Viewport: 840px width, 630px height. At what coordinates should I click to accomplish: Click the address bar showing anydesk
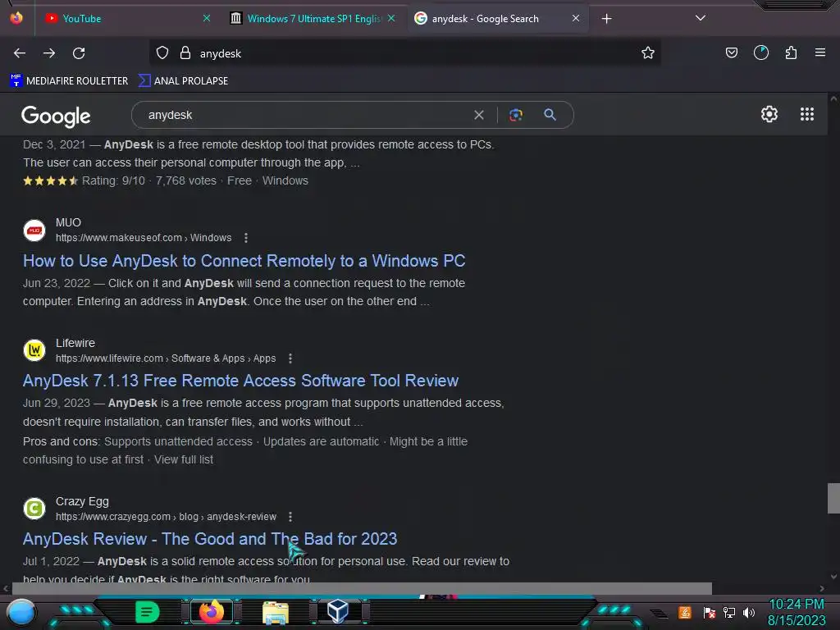[x=404, y=53]
